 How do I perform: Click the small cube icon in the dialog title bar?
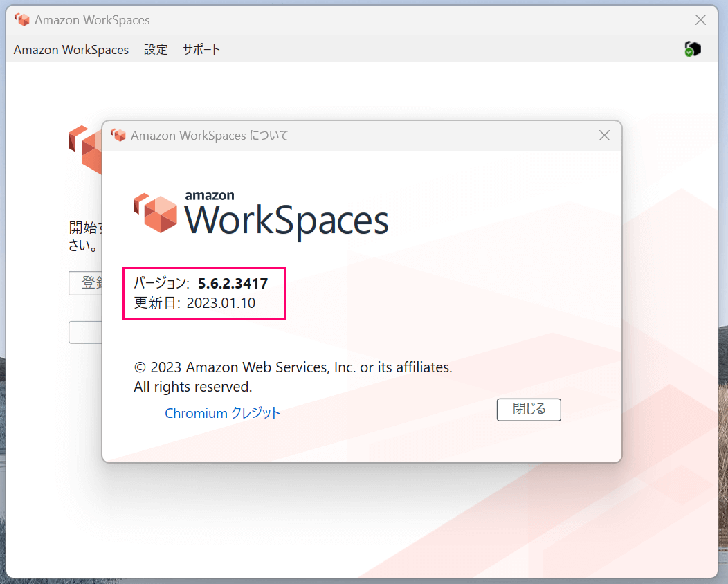pyautogui.click(x=118, y=135)
